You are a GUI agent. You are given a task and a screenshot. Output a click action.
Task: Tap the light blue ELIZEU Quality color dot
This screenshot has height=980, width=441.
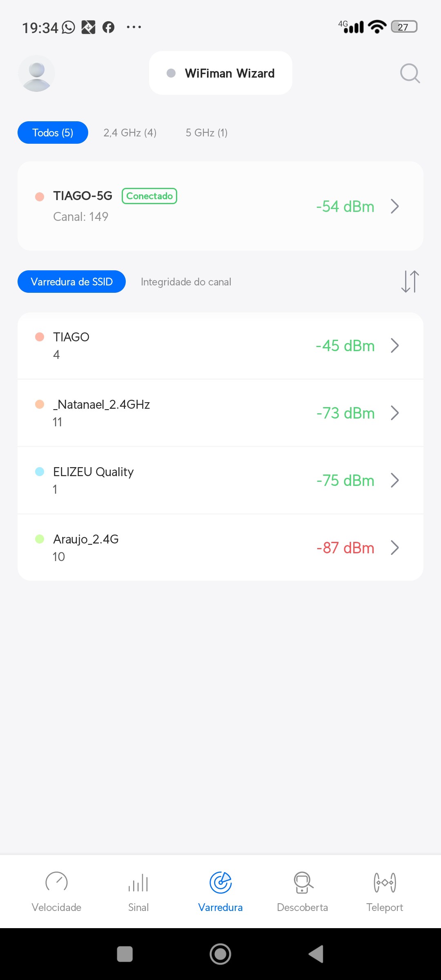pyautogui.click(x=40, y=472)
